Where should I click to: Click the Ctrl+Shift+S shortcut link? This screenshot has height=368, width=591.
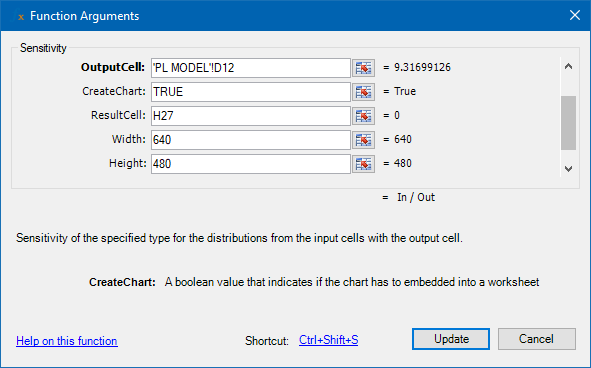click(x=328, y=340)
